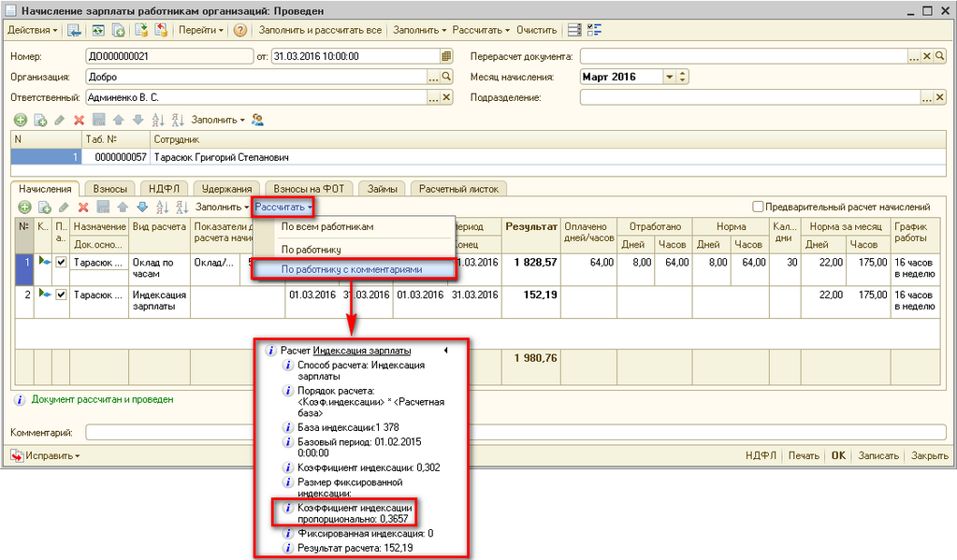Image resolution: width=957 pixels, height=560 pixels.
Task: Copy the accrual row in Начисления toolbar
Action: (x=44, y=208)
